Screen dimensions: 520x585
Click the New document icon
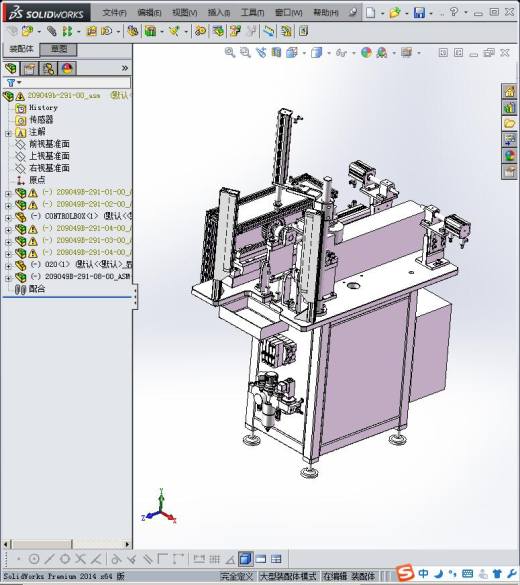[x=370, y=13]
